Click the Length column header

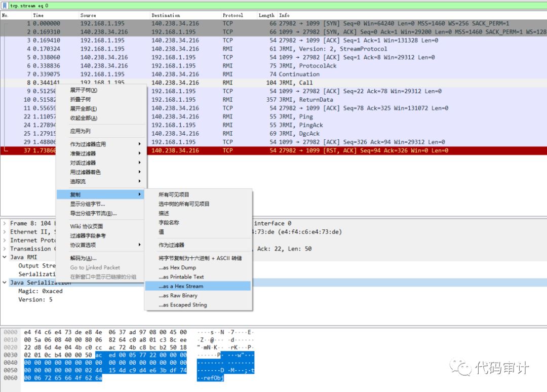click(266, 15)
